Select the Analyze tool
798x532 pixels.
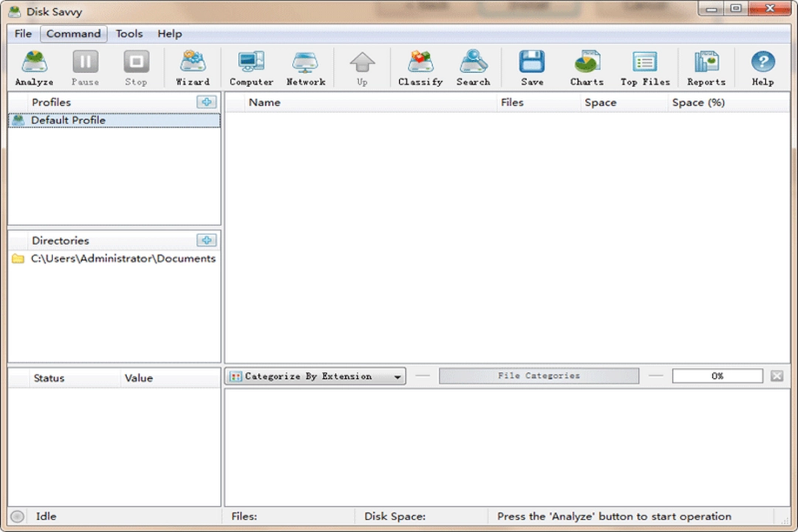pyautogui.click(x=33, y=66)
